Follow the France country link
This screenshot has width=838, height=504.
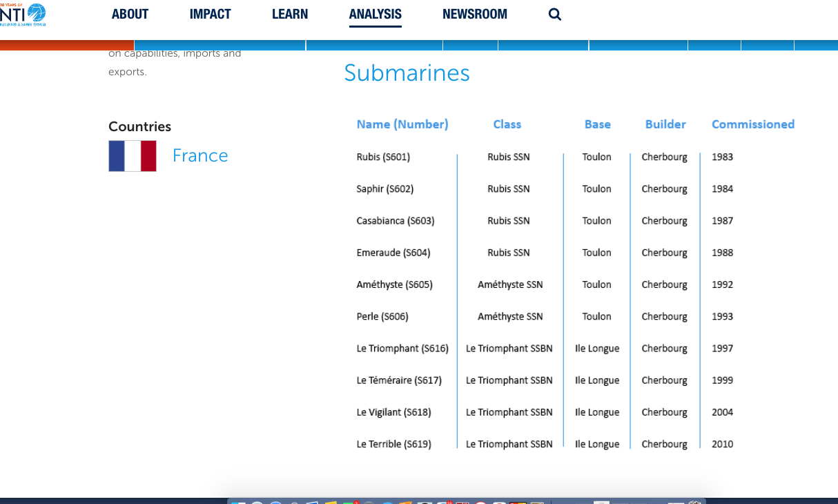[200, 155]
